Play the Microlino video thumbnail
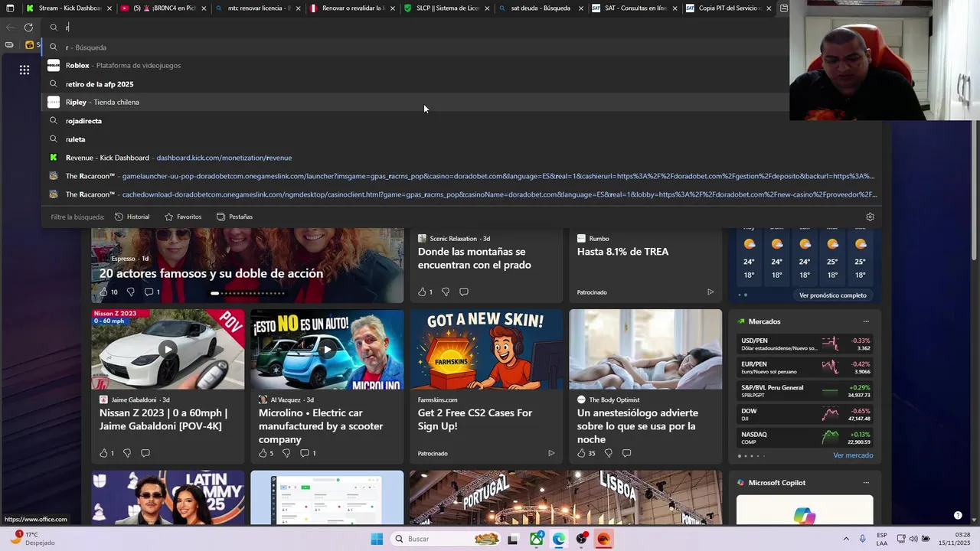 [x=327, y=349]
